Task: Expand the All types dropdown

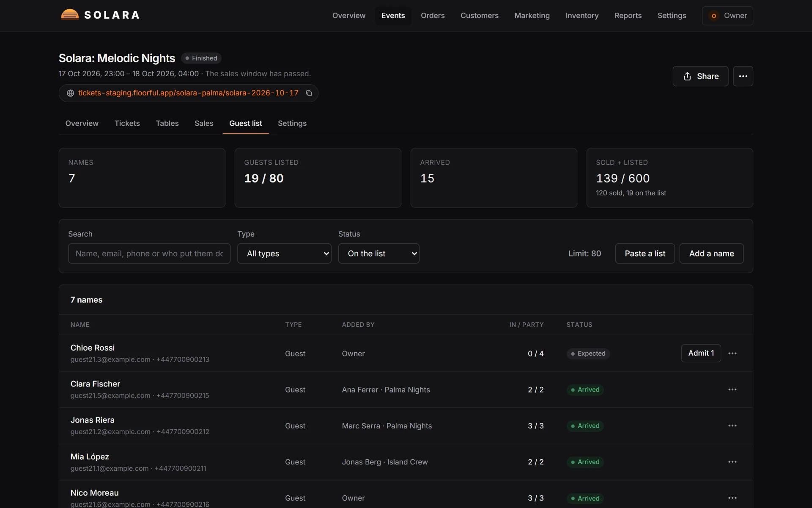Action: (284, 253)
